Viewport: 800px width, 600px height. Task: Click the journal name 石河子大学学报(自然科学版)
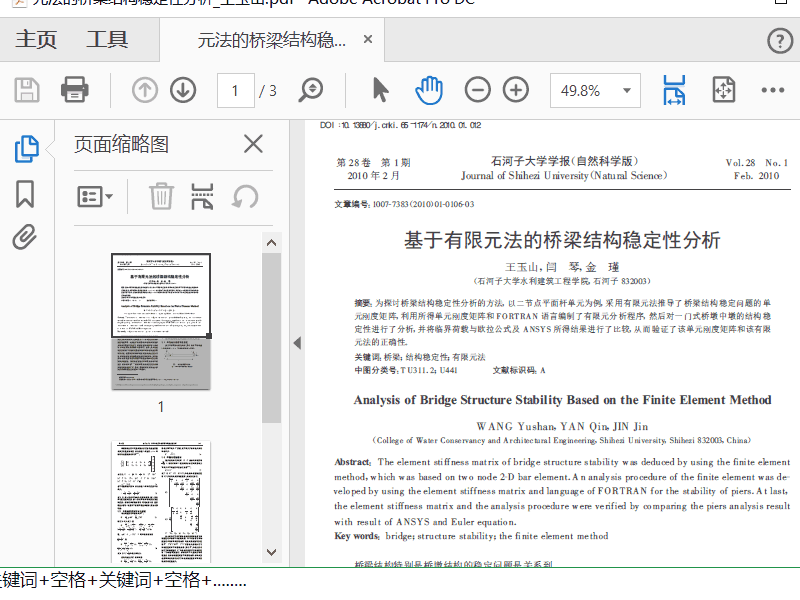click(x=564, y=161)
